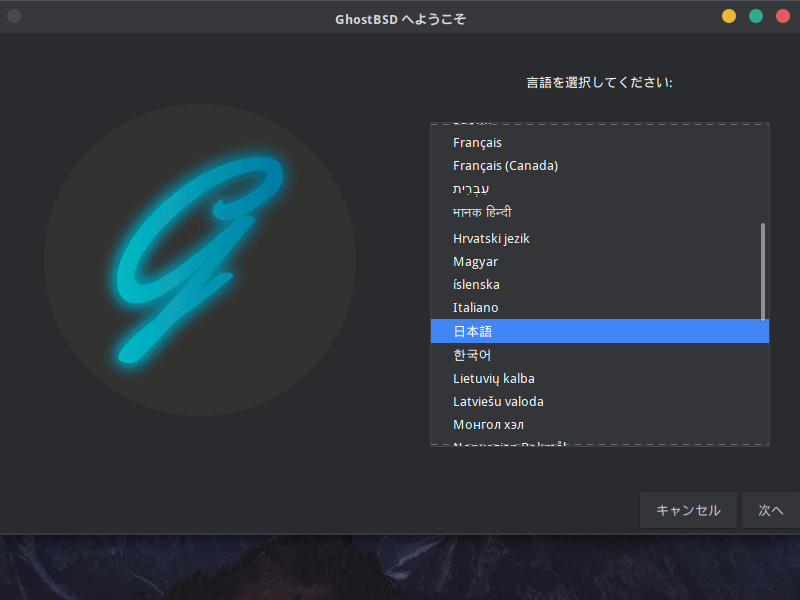Select the Hebrew עברית language entry
This screenshot has width=800, height=600.
click(x=599, y=189)
